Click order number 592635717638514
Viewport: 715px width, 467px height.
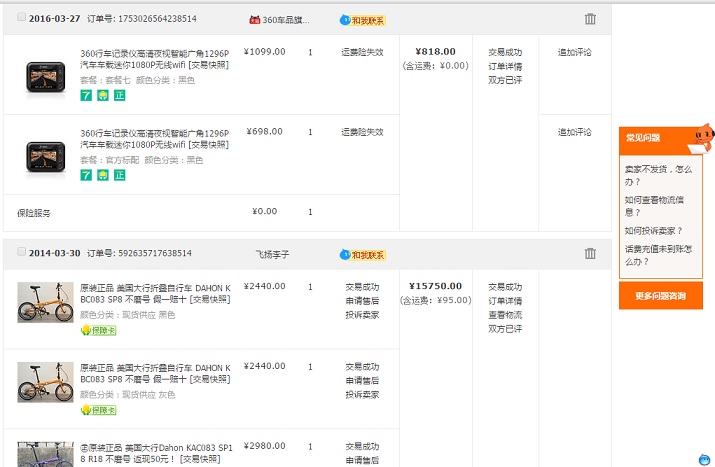(x=155, y=253)
